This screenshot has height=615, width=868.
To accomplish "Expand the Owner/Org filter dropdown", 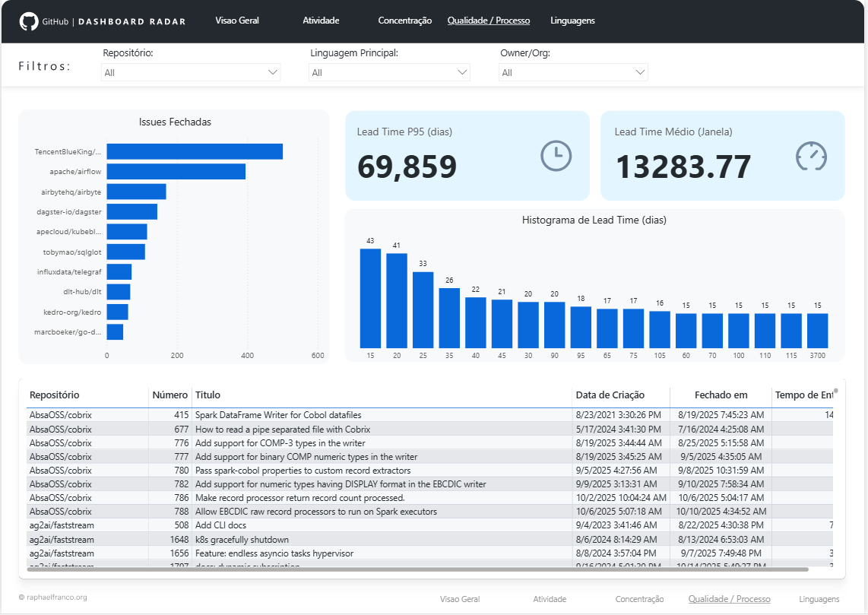I will (x=641, y=72).
